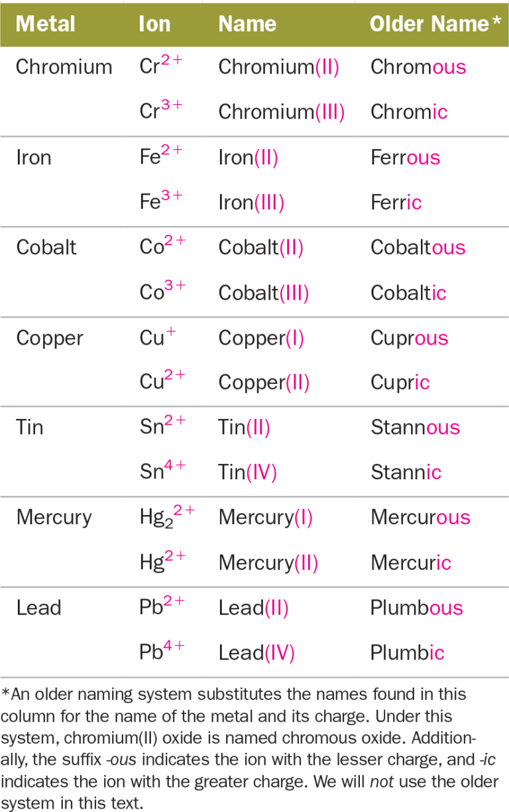Select the Co3+ ion cell

162,291
